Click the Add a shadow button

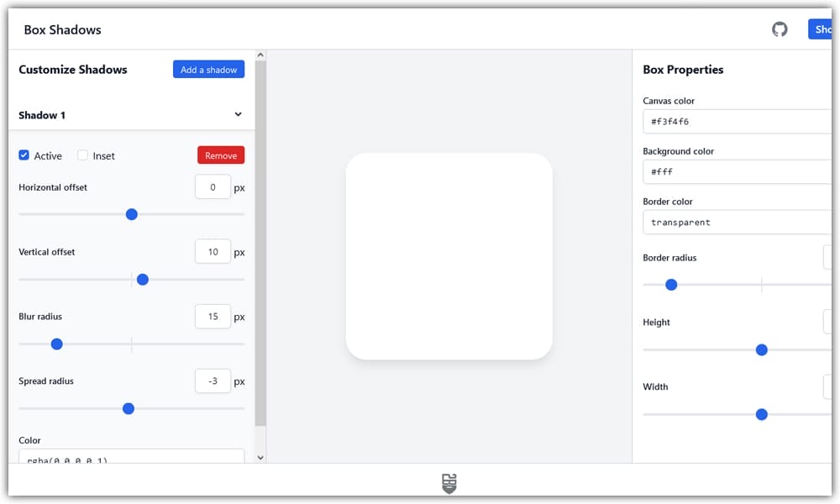pyautogui.click(x=208, y=70)
